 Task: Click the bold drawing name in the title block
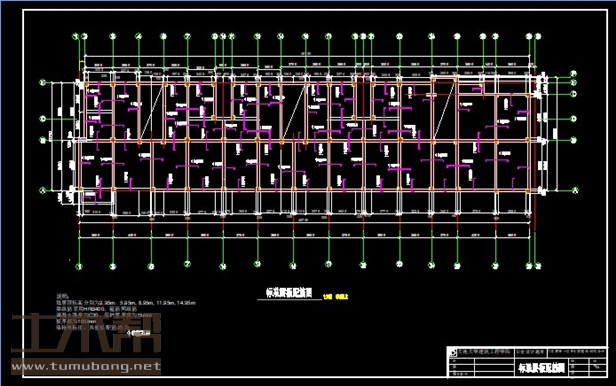click(542, 368)
